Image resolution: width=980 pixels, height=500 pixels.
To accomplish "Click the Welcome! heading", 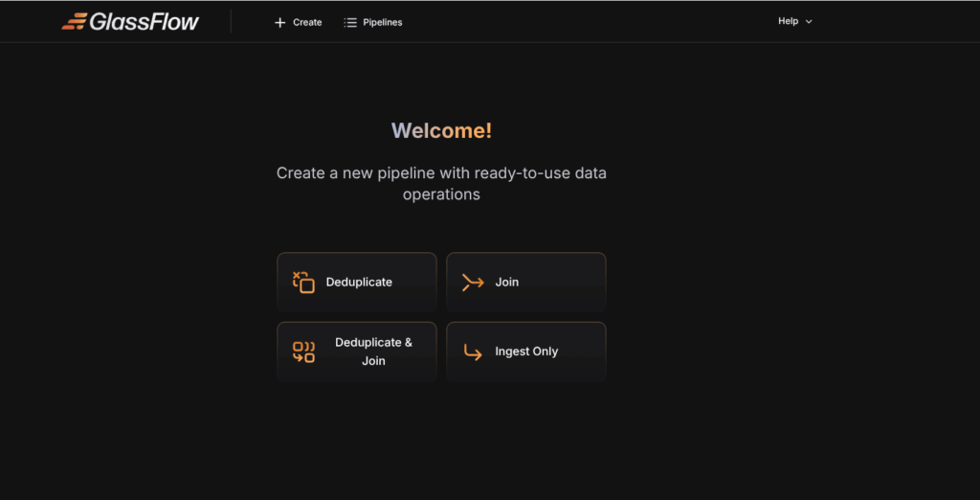I will pyautogui.click(x=441, y=131).
